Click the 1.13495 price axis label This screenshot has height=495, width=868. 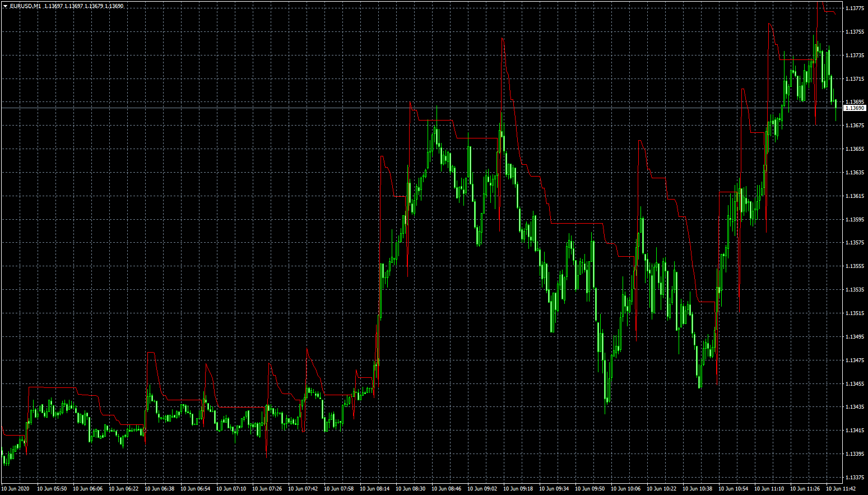coord(855,337)
